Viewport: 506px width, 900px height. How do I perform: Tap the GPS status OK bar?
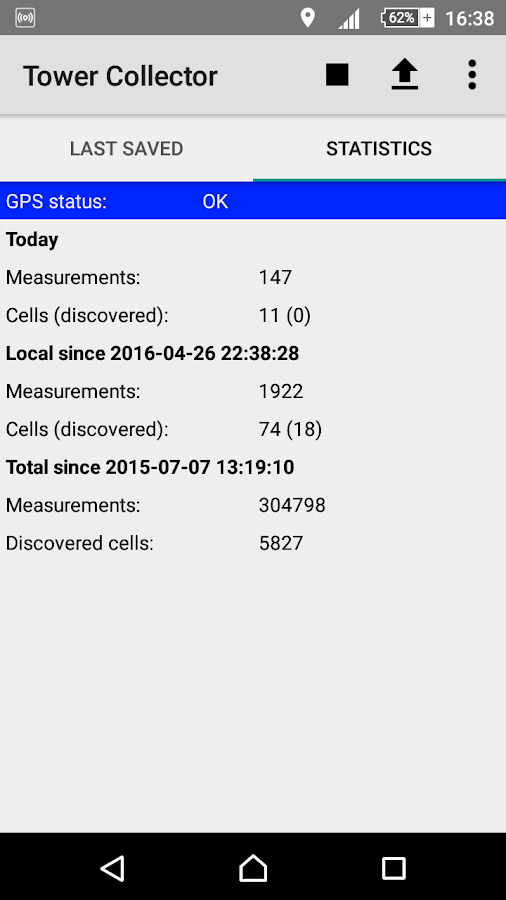[x=253, y=201]
